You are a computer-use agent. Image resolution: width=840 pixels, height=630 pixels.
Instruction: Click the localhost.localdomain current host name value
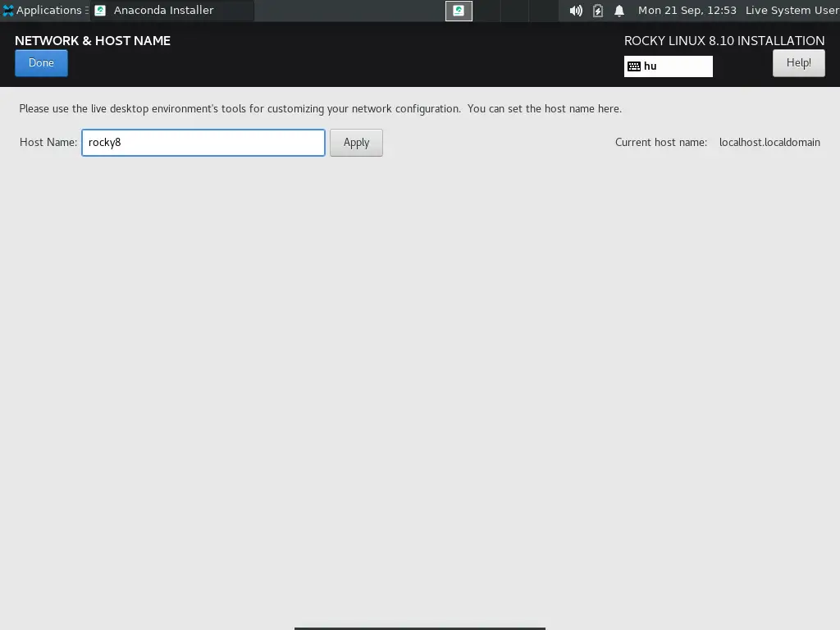point(769,143)
